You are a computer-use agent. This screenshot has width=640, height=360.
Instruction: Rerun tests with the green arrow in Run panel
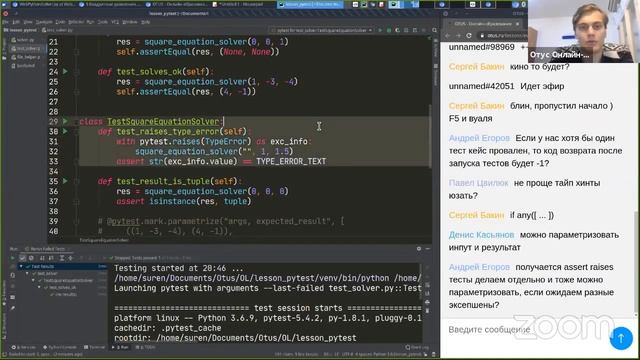coord(13,258)
